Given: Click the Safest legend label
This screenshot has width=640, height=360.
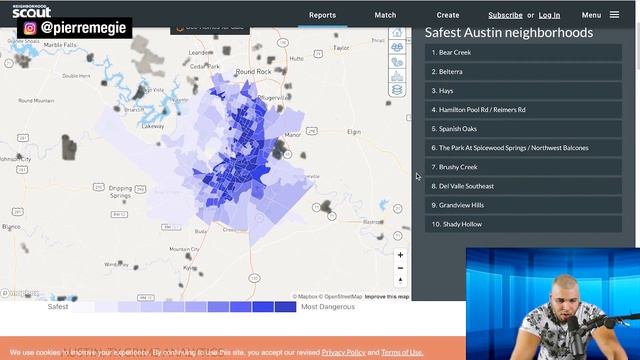Looking at the screenshot, I should coord(58,307).
